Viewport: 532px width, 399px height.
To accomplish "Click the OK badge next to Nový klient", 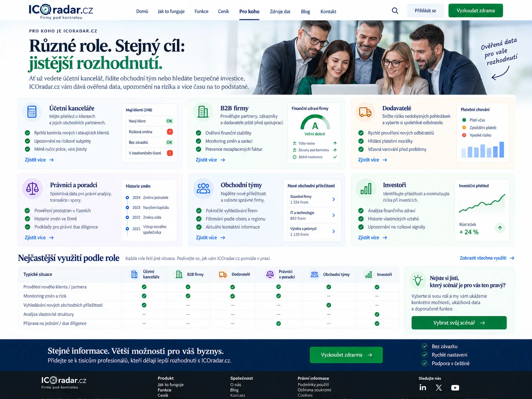I will (x=169, y=121).
